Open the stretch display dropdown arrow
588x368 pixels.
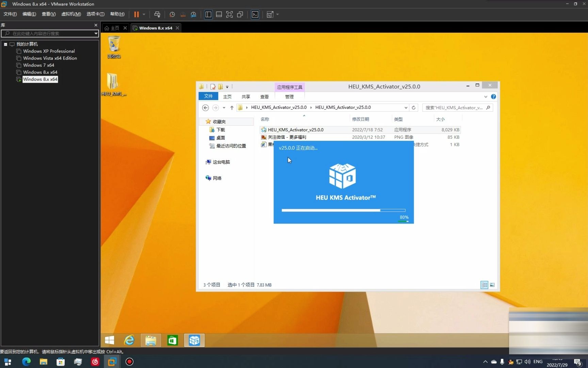(x=278, y=14)
